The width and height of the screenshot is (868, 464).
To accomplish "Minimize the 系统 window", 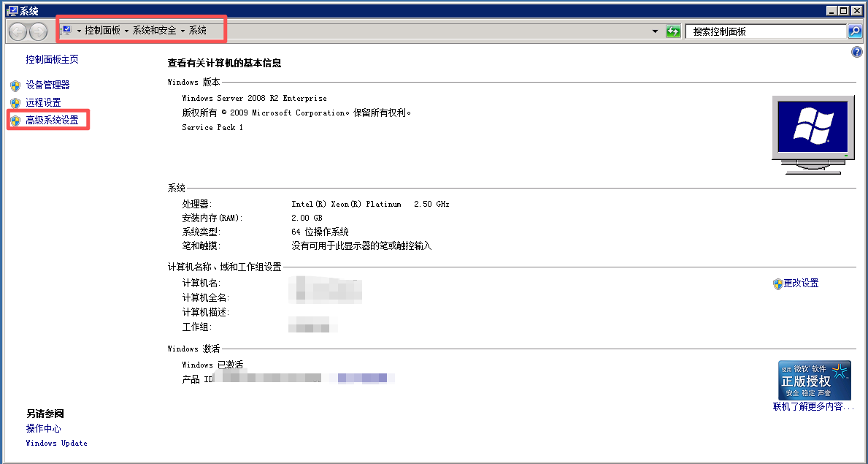I will coord(832,10).
